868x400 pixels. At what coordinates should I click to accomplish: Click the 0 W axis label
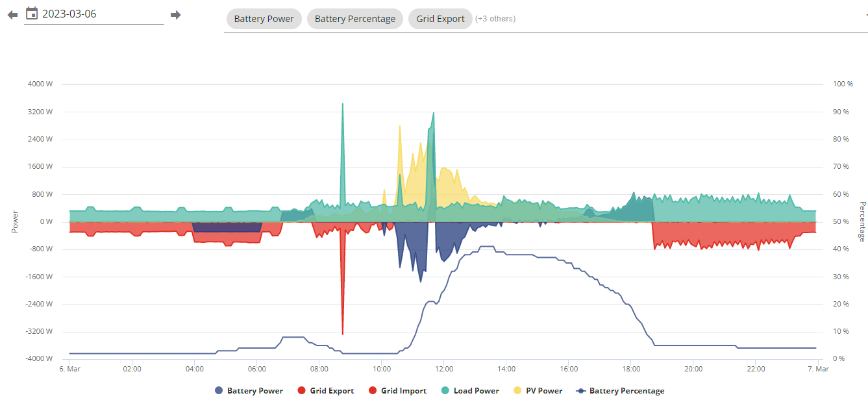46,221
